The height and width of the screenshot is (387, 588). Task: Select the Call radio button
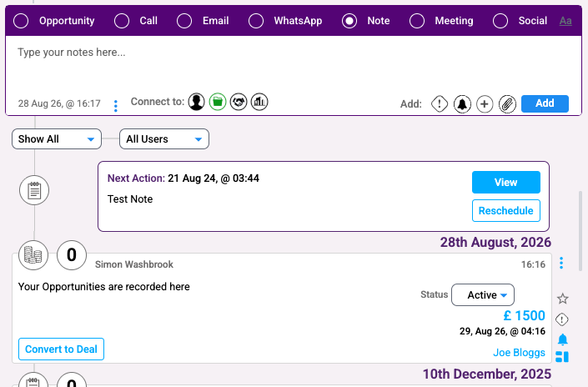(122, 21)
